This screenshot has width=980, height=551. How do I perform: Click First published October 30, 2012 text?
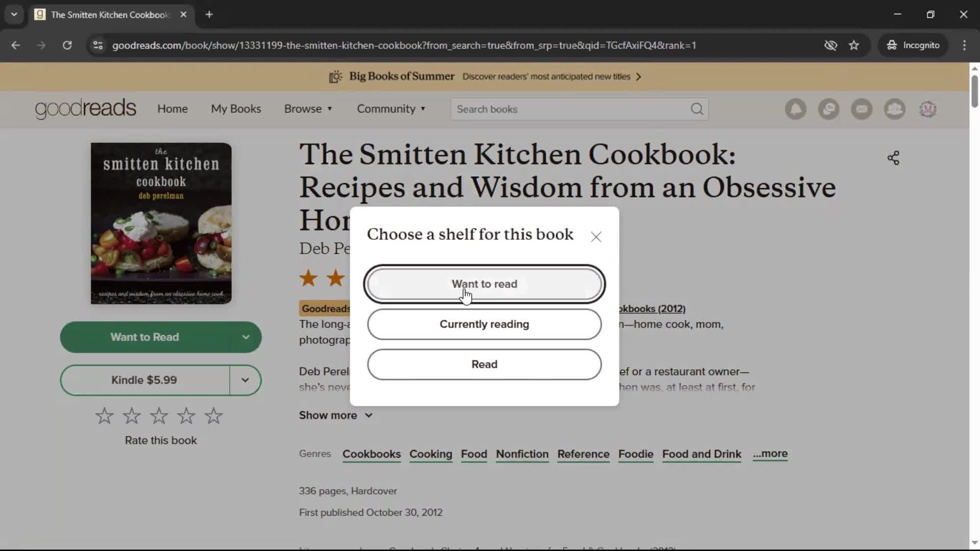(x=371, y=513)
